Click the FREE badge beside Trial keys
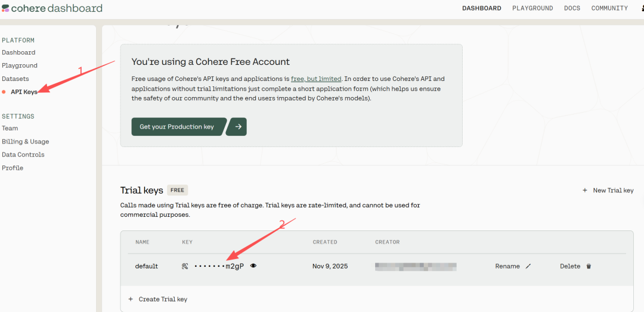This screenshot has height=312, width=644. pyautogui.click(x=178, y=190)
